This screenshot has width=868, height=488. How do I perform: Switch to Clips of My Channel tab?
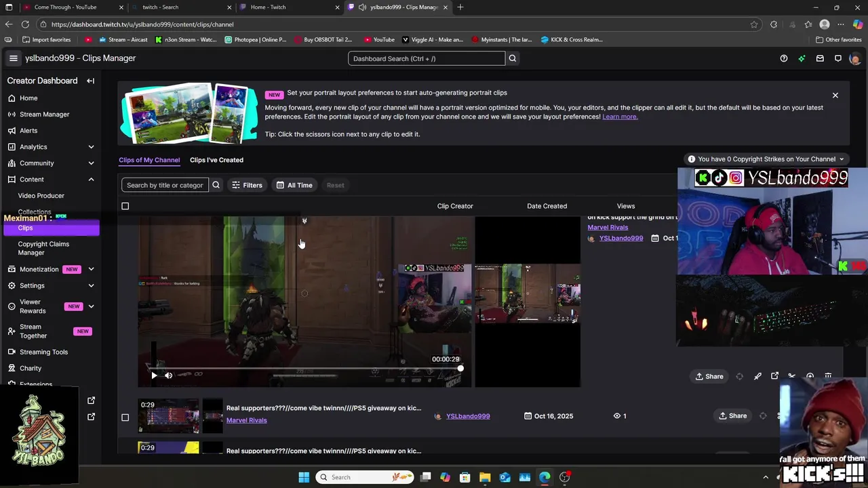pyautogui.click(x=149, y=160)
